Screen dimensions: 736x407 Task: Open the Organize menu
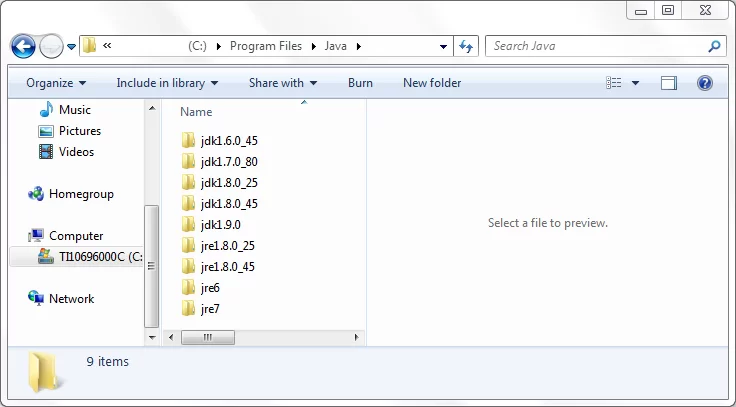(56, 83)
